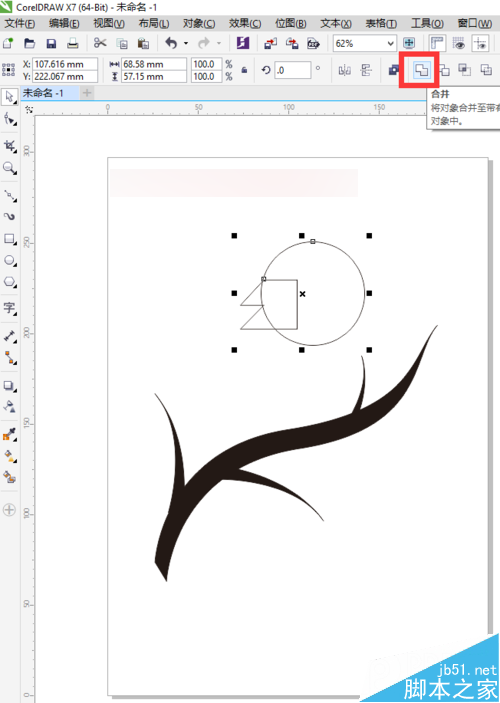Save the document with the floppy icon
Screen dimensions: 500x703
(51, 43)
